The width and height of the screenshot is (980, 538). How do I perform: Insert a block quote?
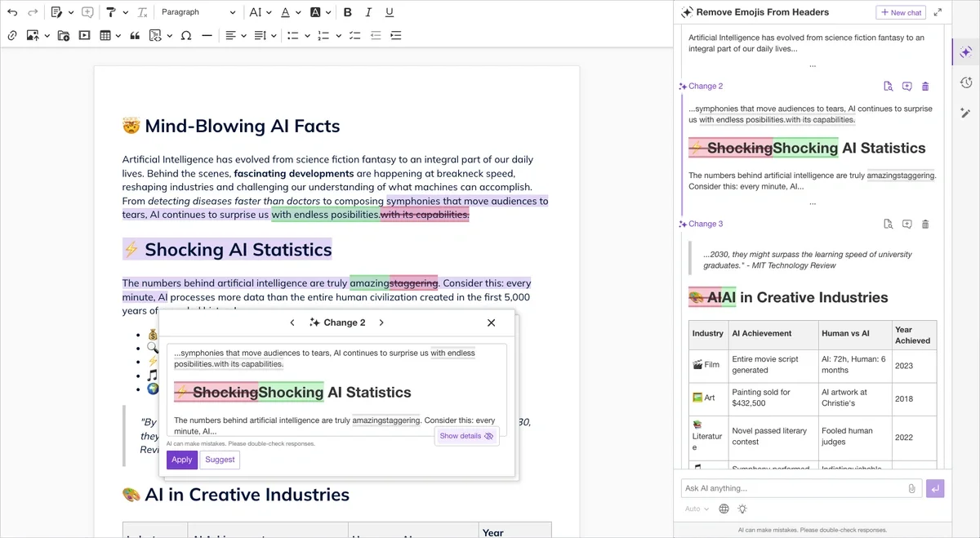click(135, 36)
